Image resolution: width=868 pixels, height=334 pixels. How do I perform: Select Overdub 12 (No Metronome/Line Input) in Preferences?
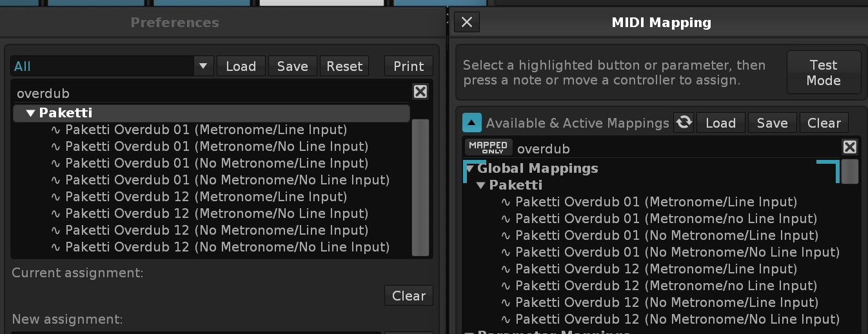(217, 230)
